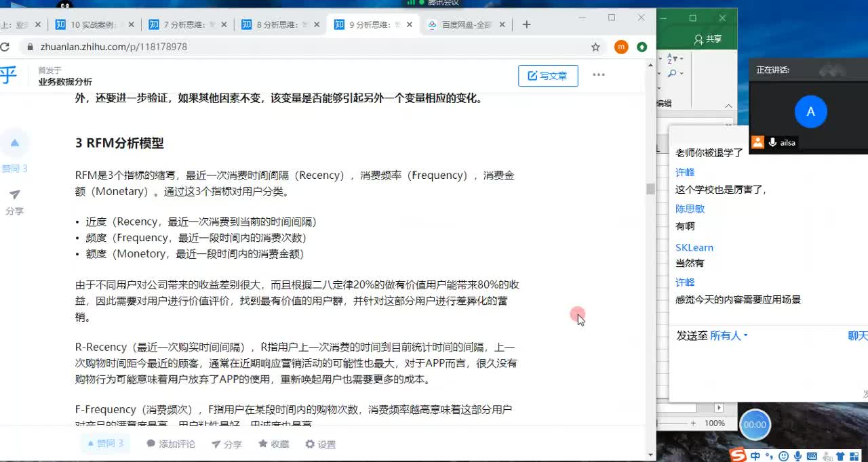Click the Sogou input method S logo
Screen dimensions: 868x462
click(737, 455)
